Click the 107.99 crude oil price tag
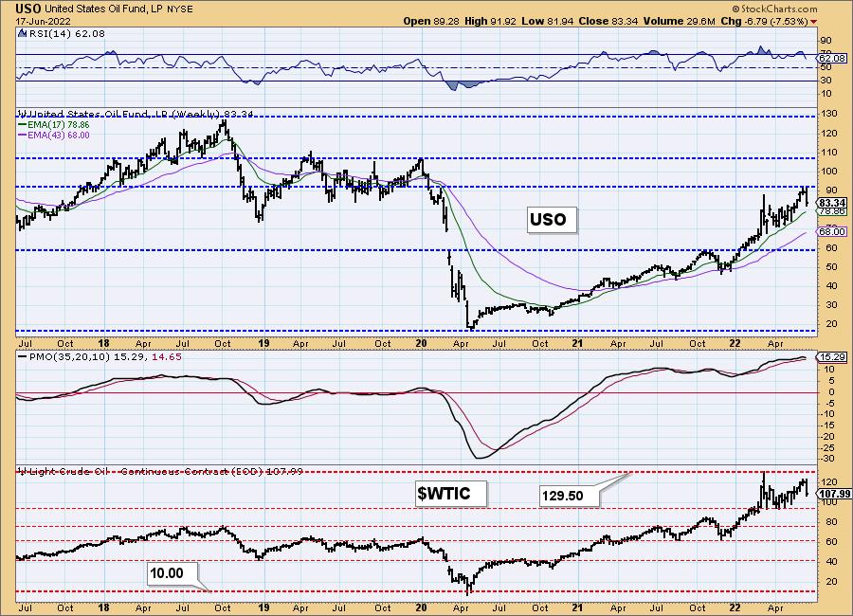This screenshot has width=853, height=616. tap(832, 494)
